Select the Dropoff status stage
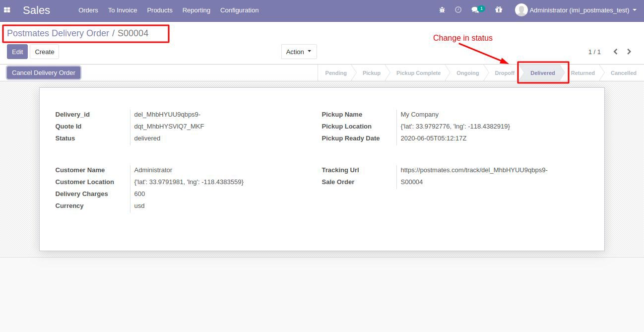 [505, 73]
